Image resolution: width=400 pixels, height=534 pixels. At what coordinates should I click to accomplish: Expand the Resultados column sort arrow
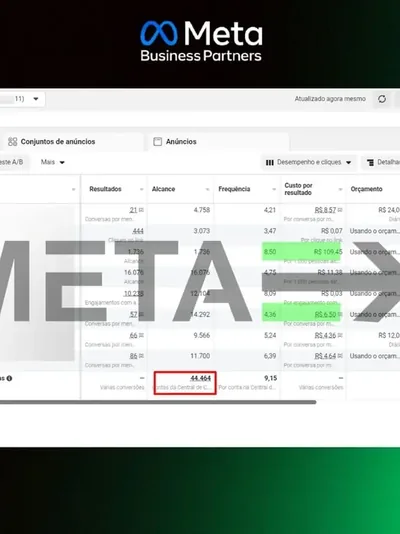[142, 189]
